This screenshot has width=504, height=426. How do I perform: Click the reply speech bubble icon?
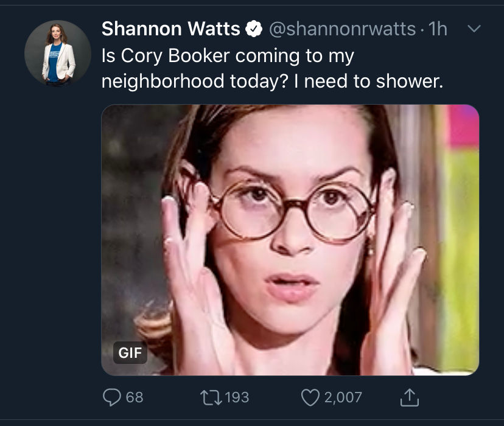pyautogui.click(x=112, y=397)
